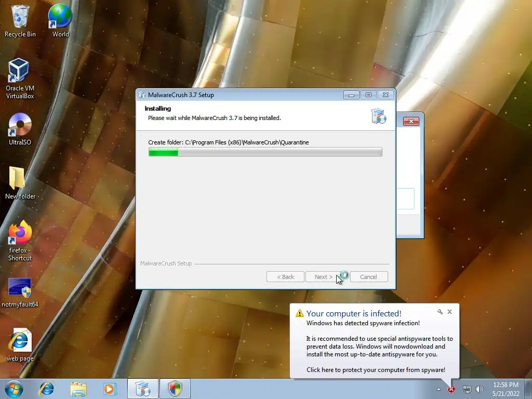Click the installer header disc icon
Screen dimensions: 532x399
click(x=379, y=116)
